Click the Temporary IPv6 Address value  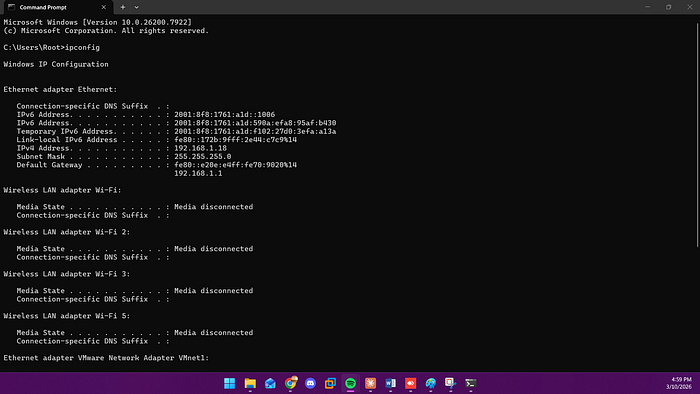(255, 132)
